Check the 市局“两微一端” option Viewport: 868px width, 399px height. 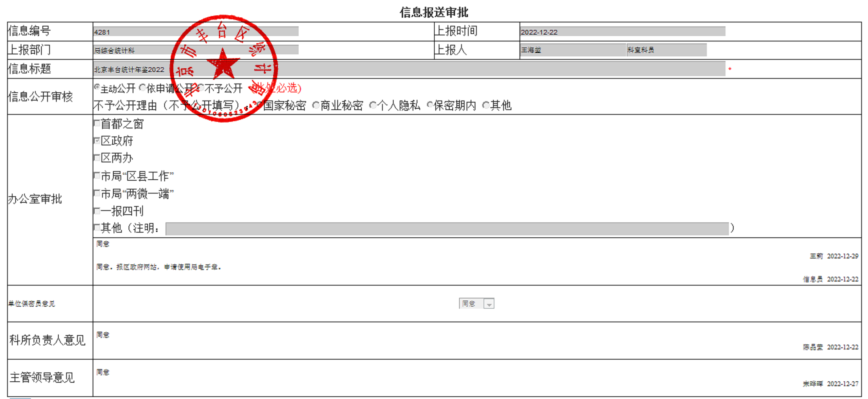click(x=97, y=193)
